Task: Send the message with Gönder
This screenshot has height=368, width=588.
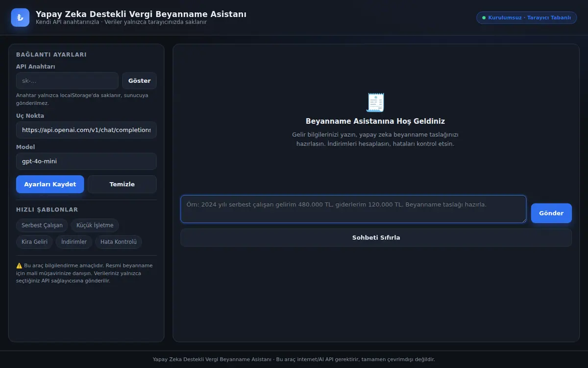Action: (x=551, y=213)
